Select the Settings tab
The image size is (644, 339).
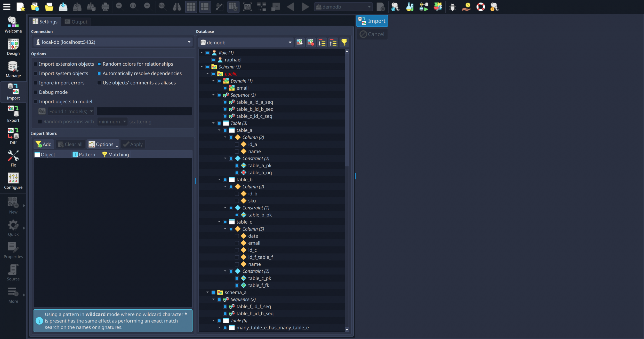coord(45,22)
